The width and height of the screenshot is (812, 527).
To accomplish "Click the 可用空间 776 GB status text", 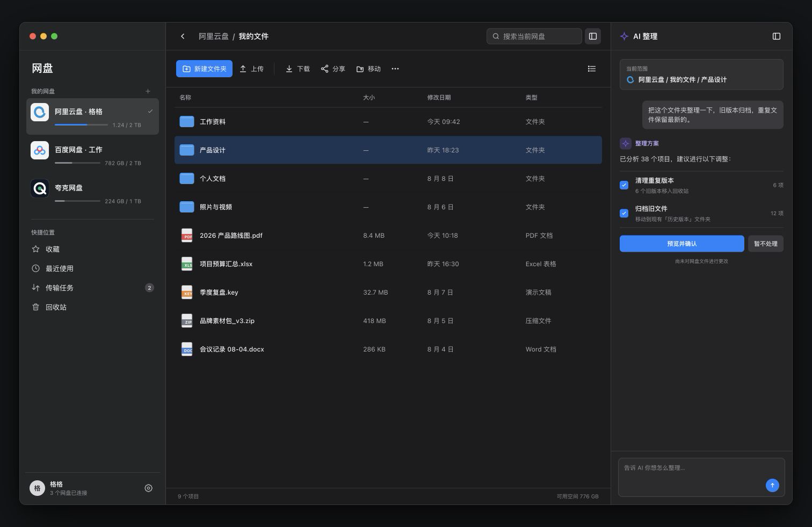I will [x=577, y=496].
